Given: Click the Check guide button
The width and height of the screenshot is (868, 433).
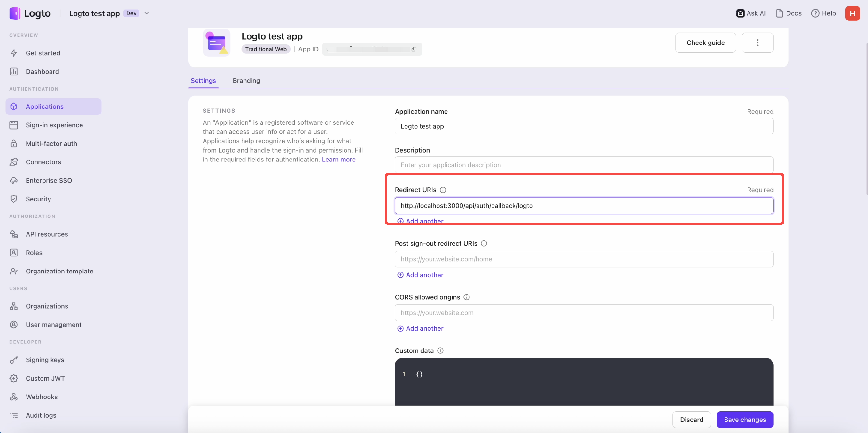Looking at the screenshot, I should [706, 43].
